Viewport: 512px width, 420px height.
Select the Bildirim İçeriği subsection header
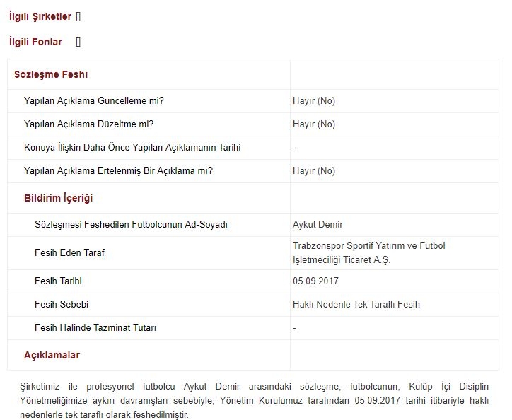(59, 198)
